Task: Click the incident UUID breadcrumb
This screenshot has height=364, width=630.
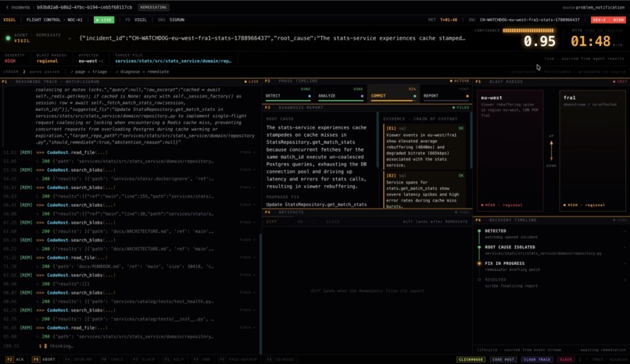Action: [84, 7]
